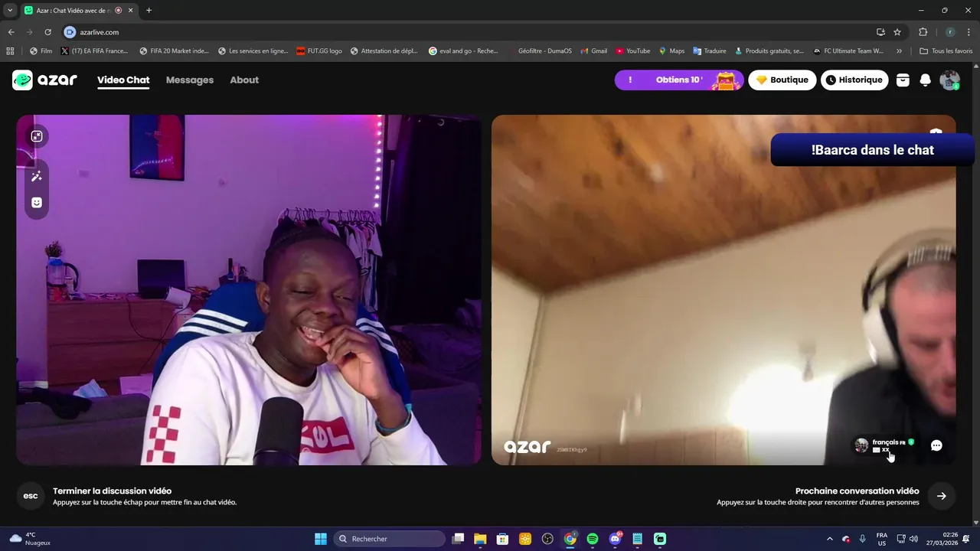The width and height of the screenshot is (980, 551).
Task: Open File Explorer from the taskbar
Action: click(480, 539)
